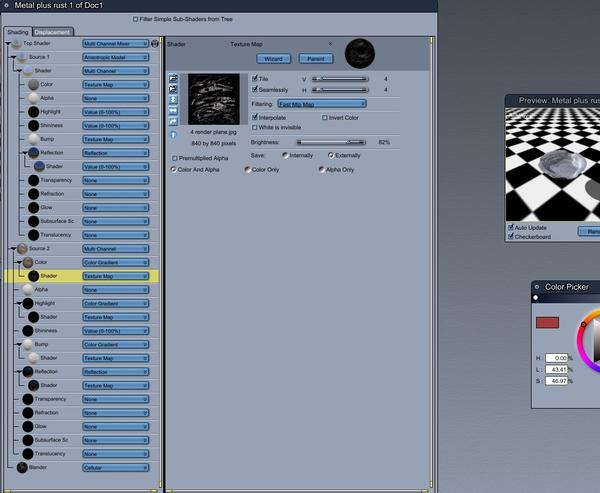Click the Brightness value '82%'
The width and height of the screenshot is (600, 493).
click(x=384, y=142)
